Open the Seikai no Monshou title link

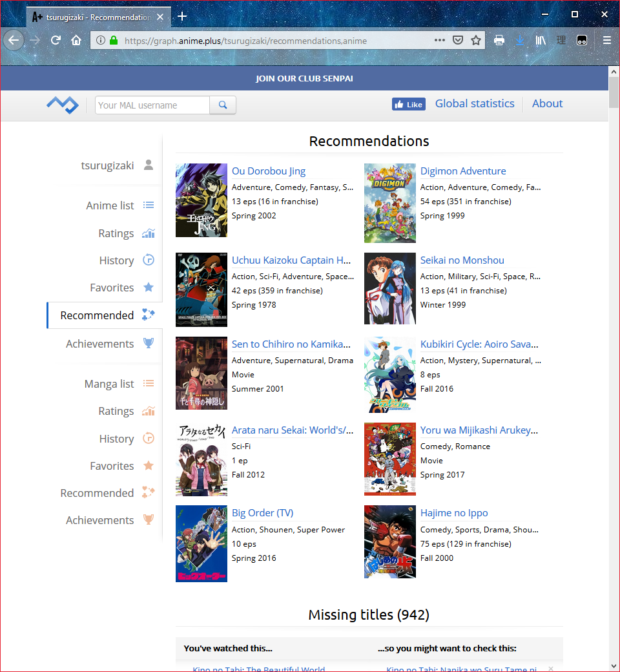pyautogui.click(x=462, y=260)
